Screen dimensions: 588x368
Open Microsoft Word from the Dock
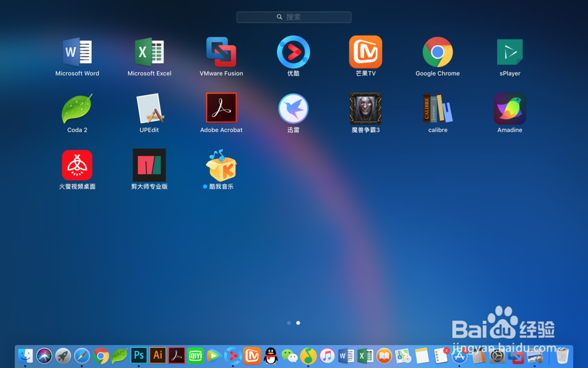pos(346,355)
